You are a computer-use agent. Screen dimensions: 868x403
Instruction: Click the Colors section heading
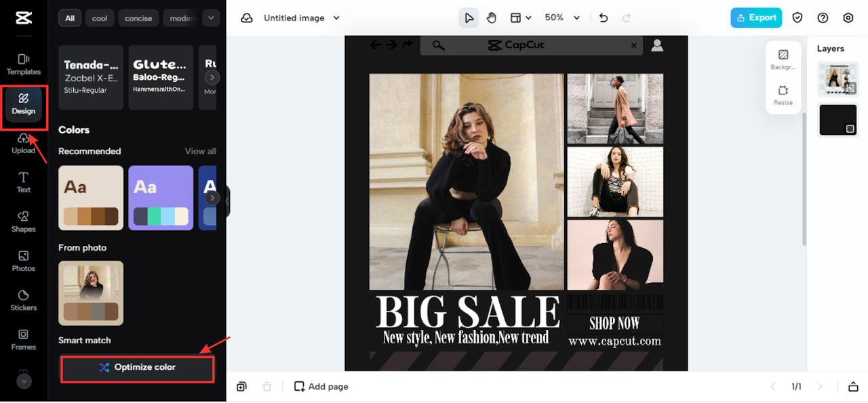click(x=74, y=129)
